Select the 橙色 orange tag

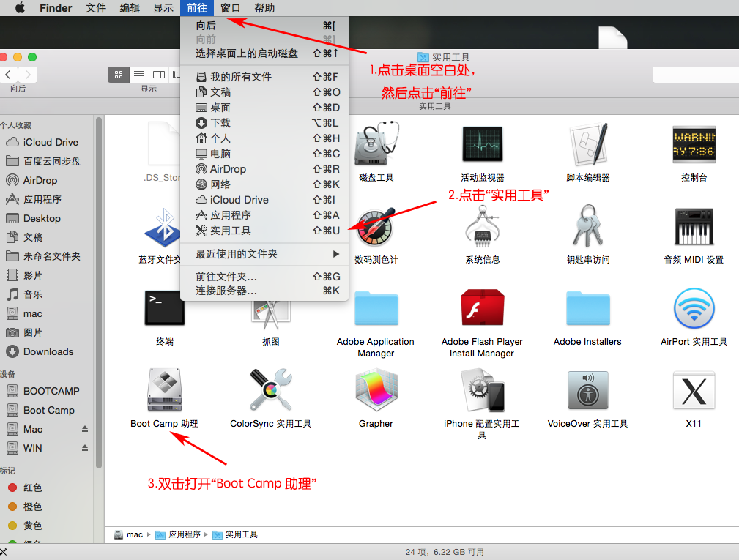47,507
